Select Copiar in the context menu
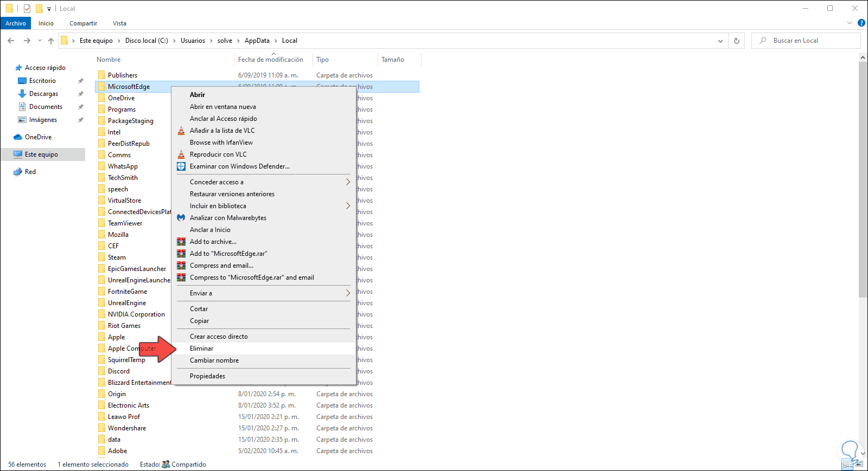Image resolution: width=868 pixels, height=471 pixels. point(264,321)
